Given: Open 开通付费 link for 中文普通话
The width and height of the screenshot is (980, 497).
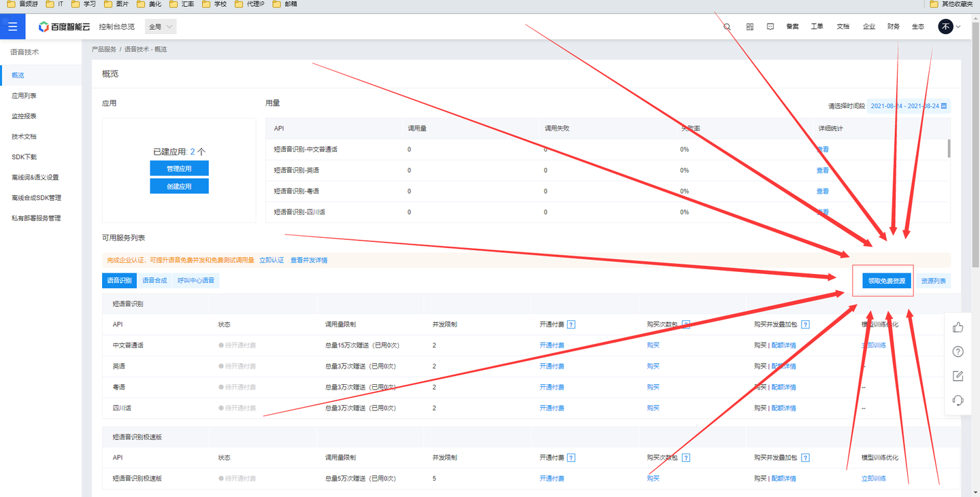Looking at the screenshot, I should point(552,345).
